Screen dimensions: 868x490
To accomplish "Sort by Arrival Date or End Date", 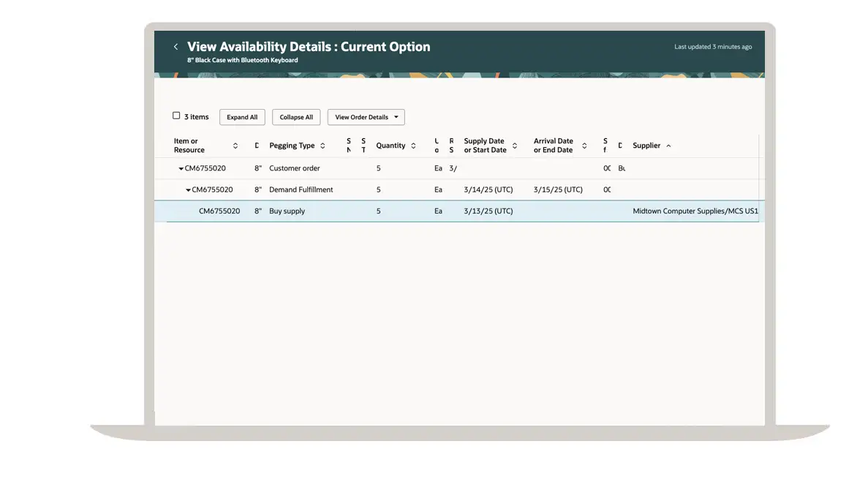I will click(x=584, y=146).
